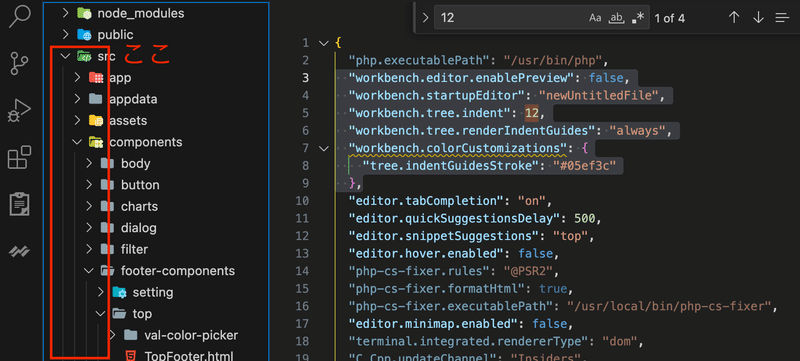Screen dimensions: 800x361
Task: Toggle Use Regular Expression in find widget
Action: (x=638, y=18)
